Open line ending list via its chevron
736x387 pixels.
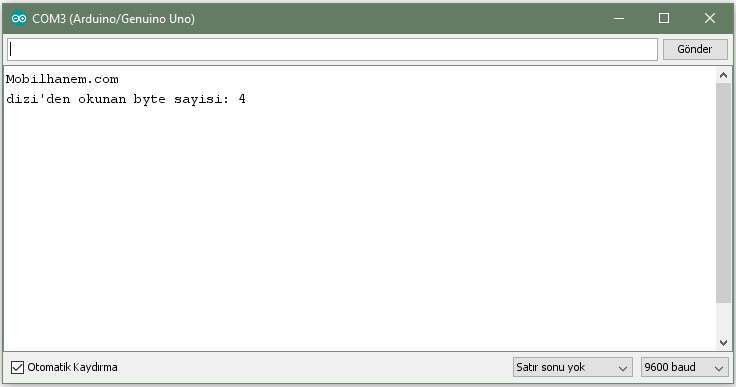pos(623,368)
